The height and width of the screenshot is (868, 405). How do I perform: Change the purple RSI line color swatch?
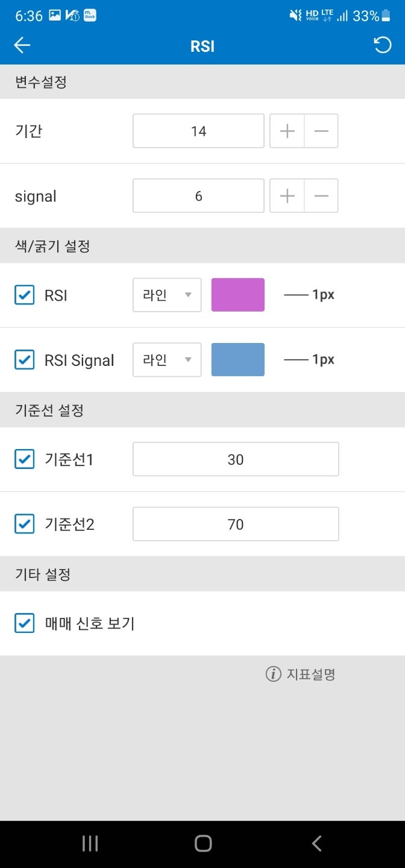(237, 295)
